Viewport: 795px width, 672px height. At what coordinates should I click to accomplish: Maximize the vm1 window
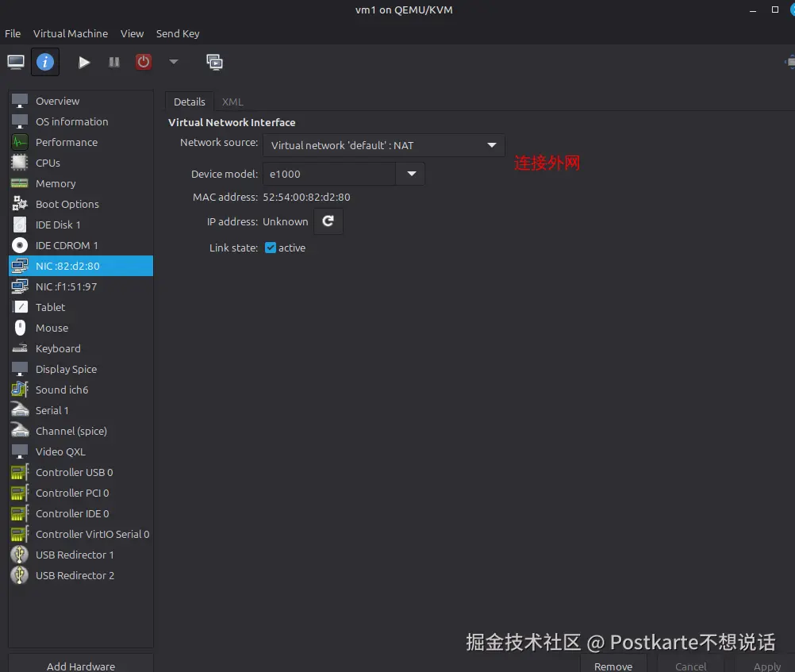pyautogui.click(x=774, y=10)
